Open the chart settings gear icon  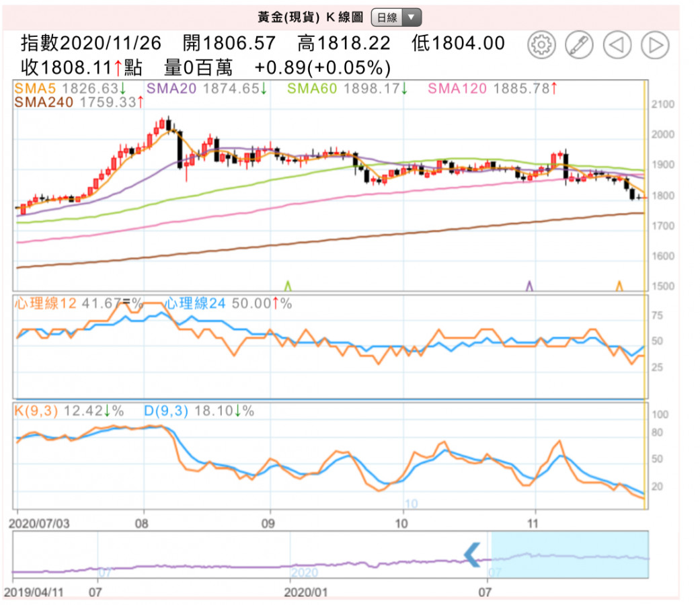(x=541, y=45)
